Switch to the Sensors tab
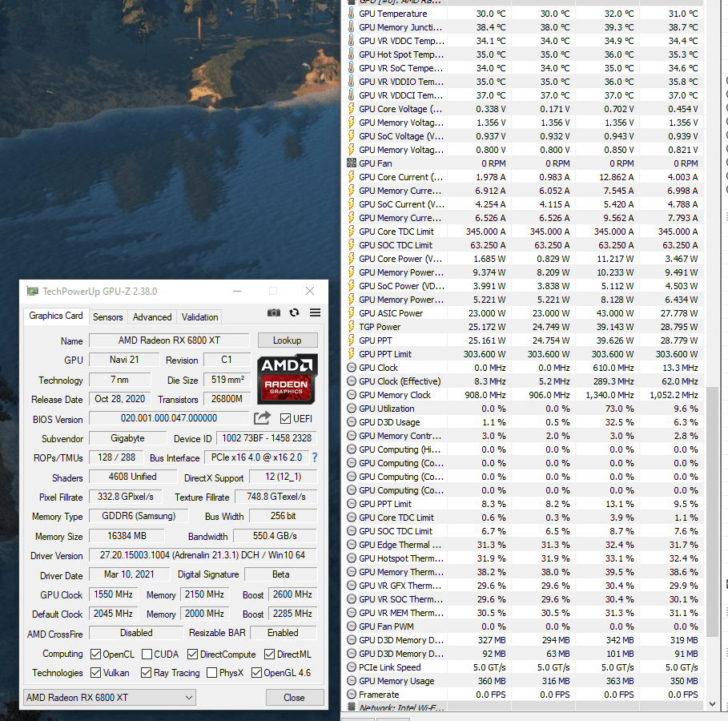 pyautogui.click(x=107, y=316)
